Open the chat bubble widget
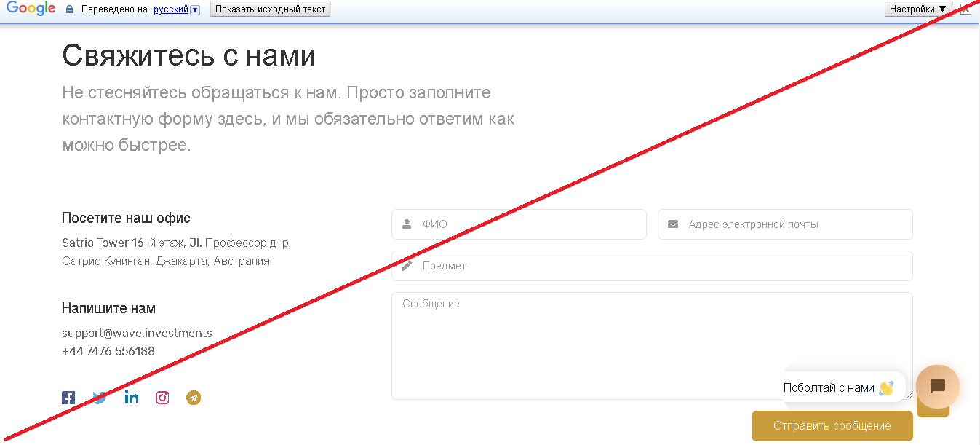 [937, 387]
